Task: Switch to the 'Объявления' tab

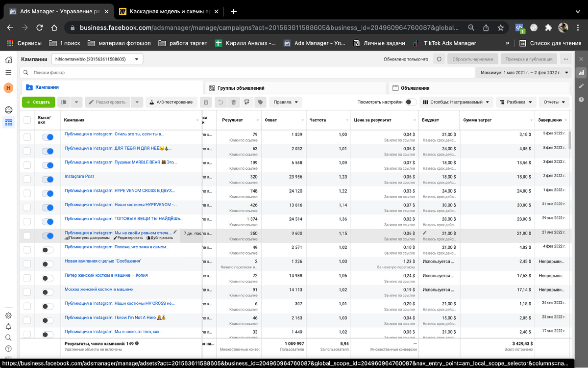Action: (479, 88)
